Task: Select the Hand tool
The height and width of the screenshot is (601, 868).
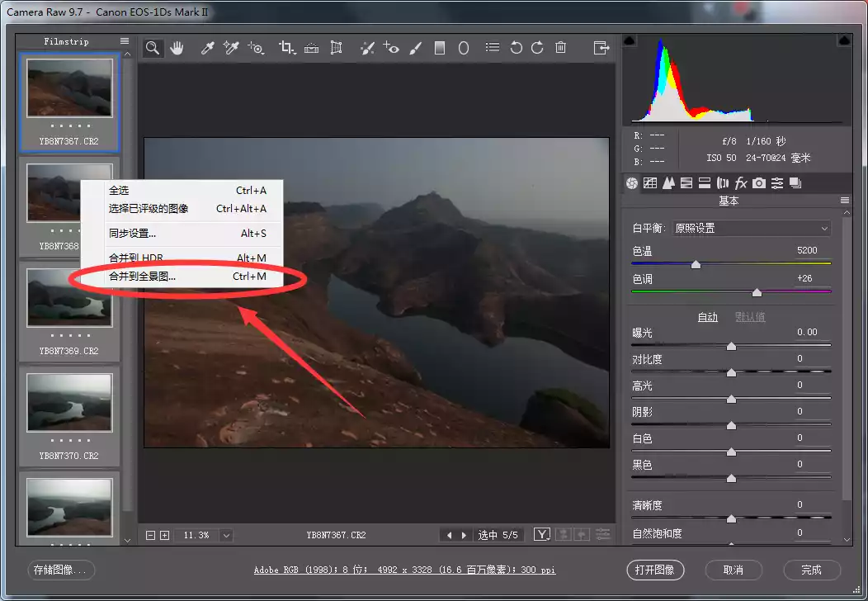Action: (177, 48)
